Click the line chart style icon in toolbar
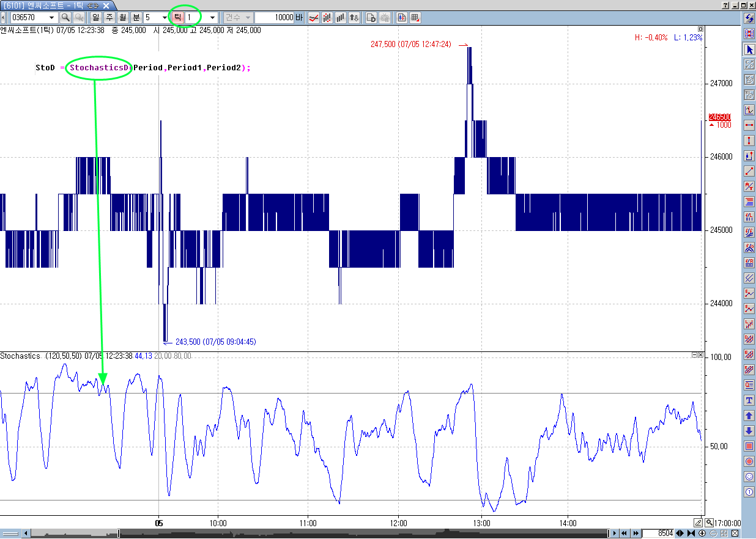The width and height of the screenshot is (756, 539). [314, 18]
